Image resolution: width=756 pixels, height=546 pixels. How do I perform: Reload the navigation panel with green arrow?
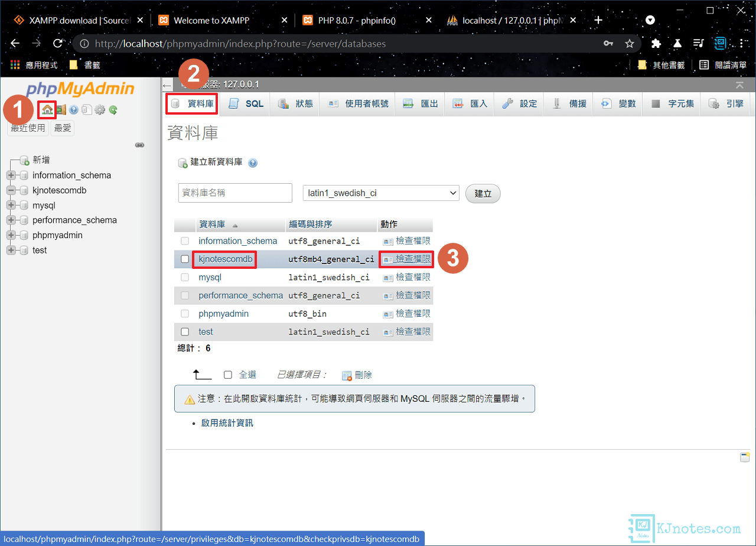click(x=113, y=109)
